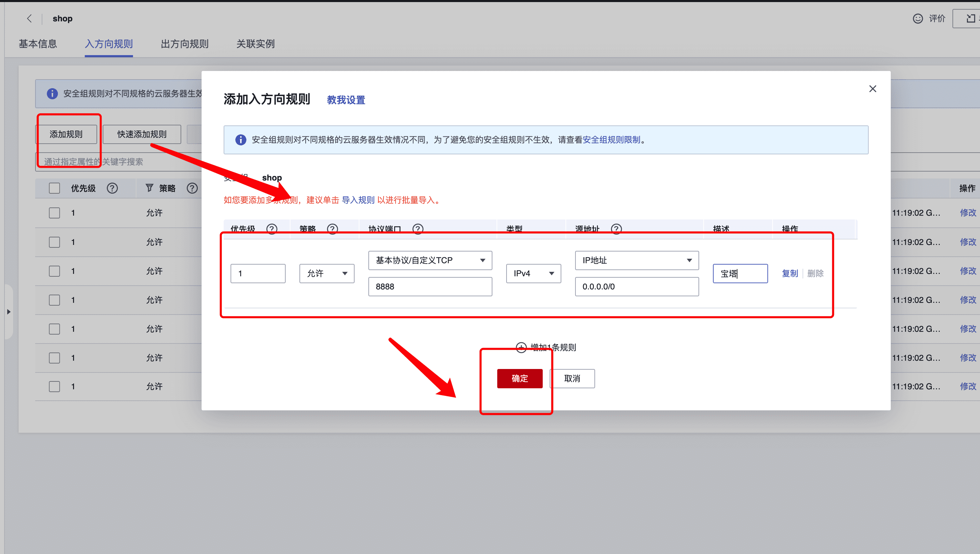This screenshot has height=554, width=980.
Task: Click the red 确定 button
Action: tap(519, 378)
